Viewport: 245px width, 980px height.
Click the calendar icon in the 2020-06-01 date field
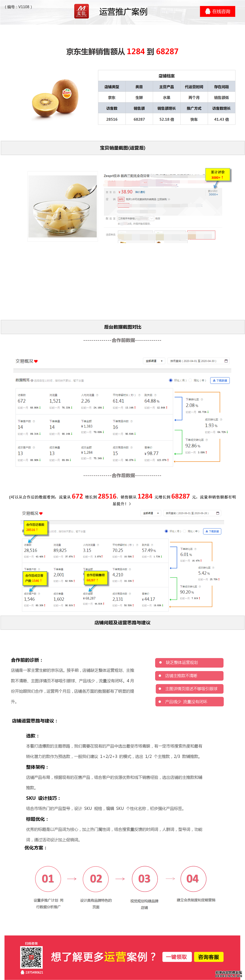click(x=218, y=513)
